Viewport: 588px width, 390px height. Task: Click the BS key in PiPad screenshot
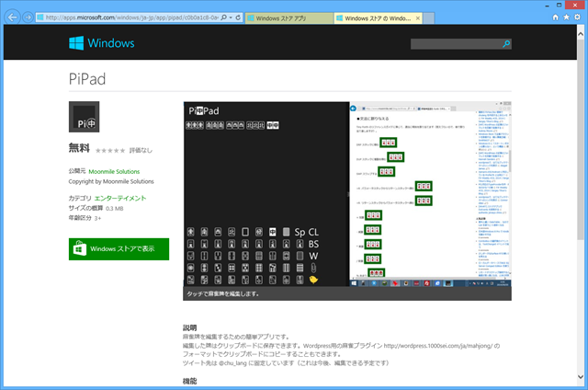pos(313,245)
